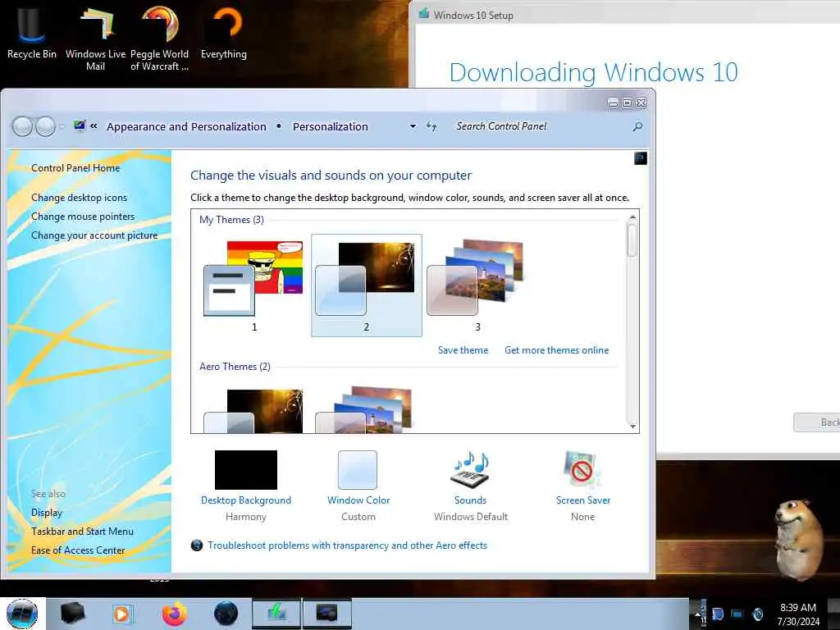The height and width of the screenshot is (630, 840).
Task: Switch to the Personalization taskbar button
Action: tap(327, 614)
